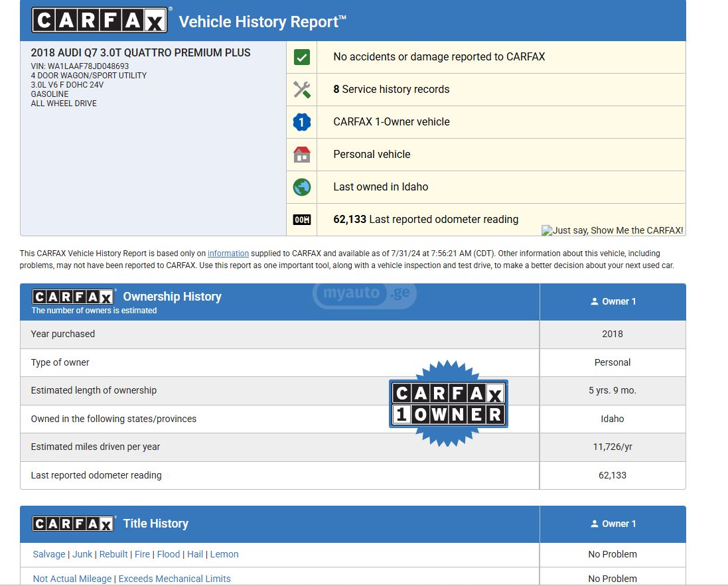
Task: Open the Hail title link
Action: pos(195,554)
